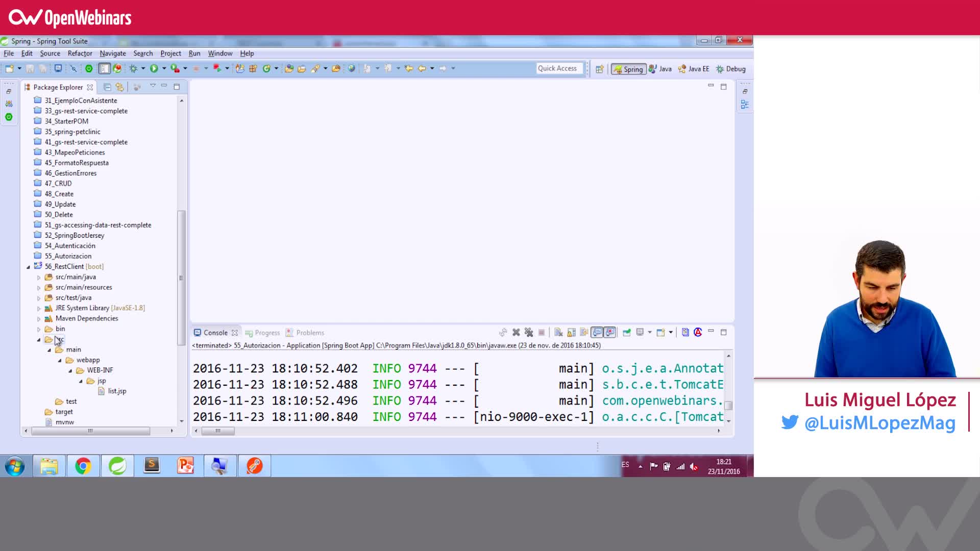Pin the current console

(x=627, y=332)
